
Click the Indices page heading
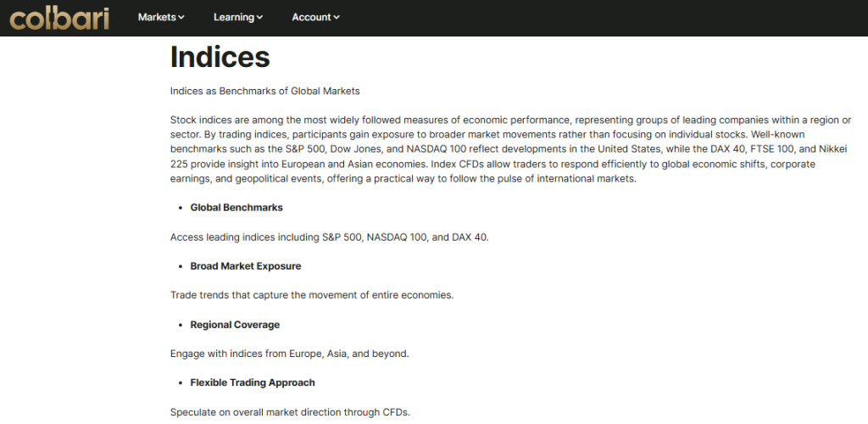tap(220, 57)
